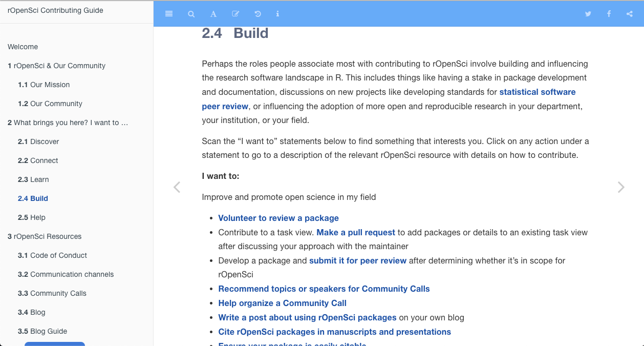The image size is (644, 346).
Task: Go back using the left chevron arrow
Action: tap(177, 187)
